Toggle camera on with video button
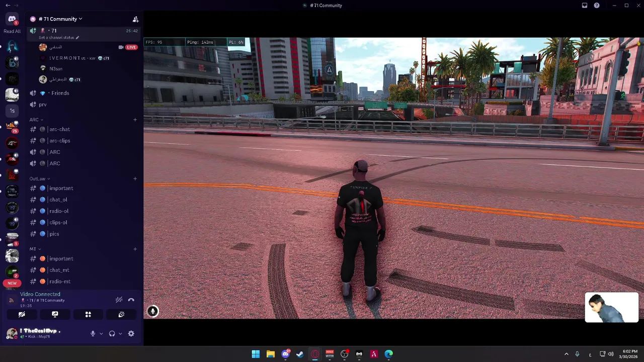 tap(22, 314)
